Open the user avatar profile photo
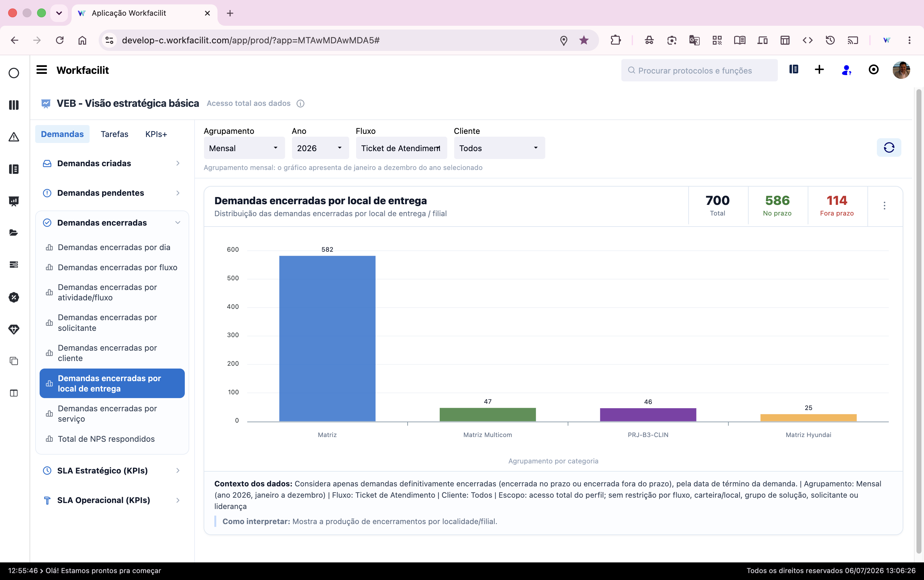This screenshot has width=924, height=580. pos(901,70)
